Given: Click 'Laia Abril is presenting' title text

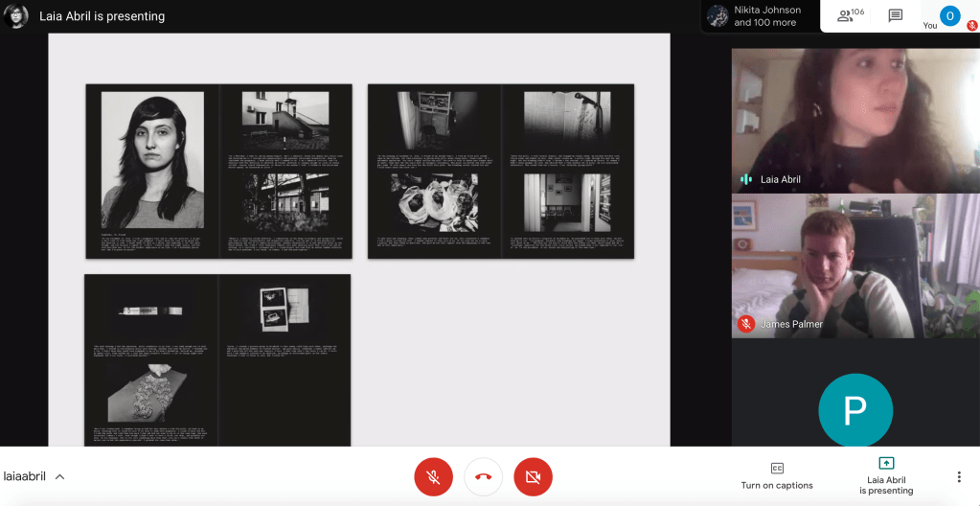Looking at the screenshot, I should coord(103,16).
